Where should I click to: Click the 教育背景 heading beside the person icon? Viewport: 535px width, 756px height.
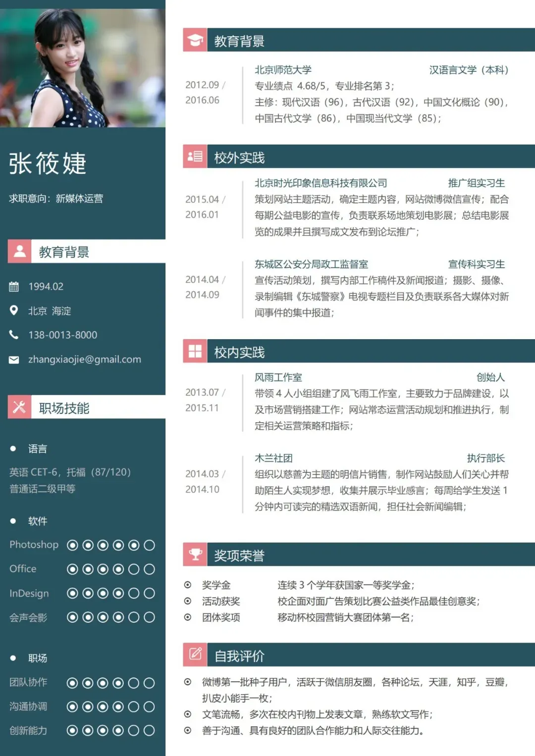pyautogui.click(x=64, y=252)
